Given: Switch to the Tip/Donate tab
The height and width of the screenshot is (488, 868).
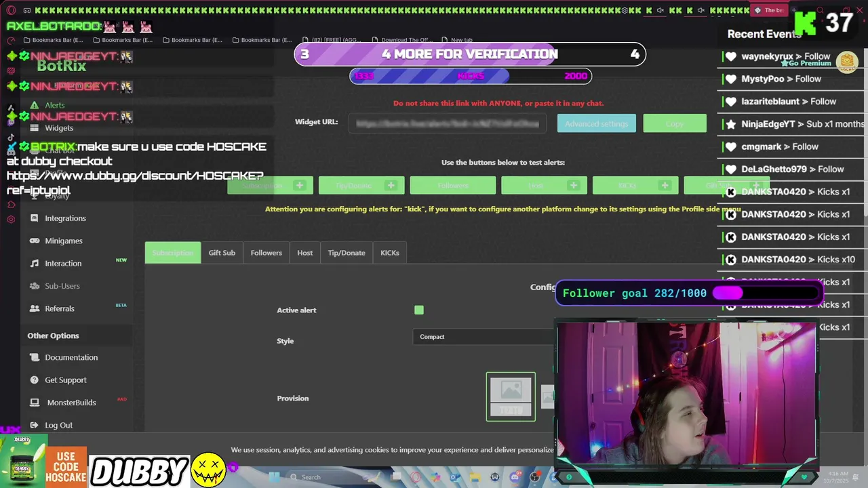Looking at the screenshot, I should (347, 253).
